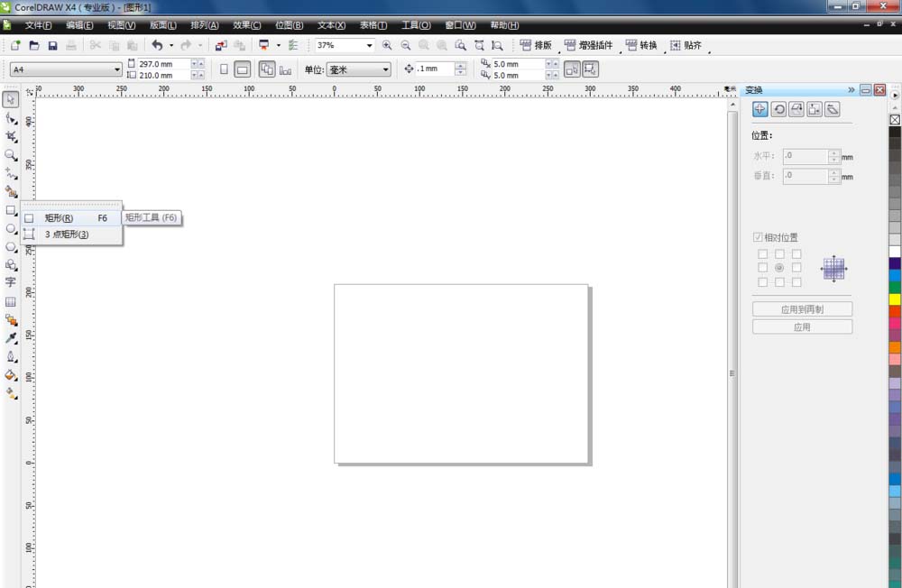902x588 pixels.
Task: Increase the page width stepper
Action: coord(201,64)
